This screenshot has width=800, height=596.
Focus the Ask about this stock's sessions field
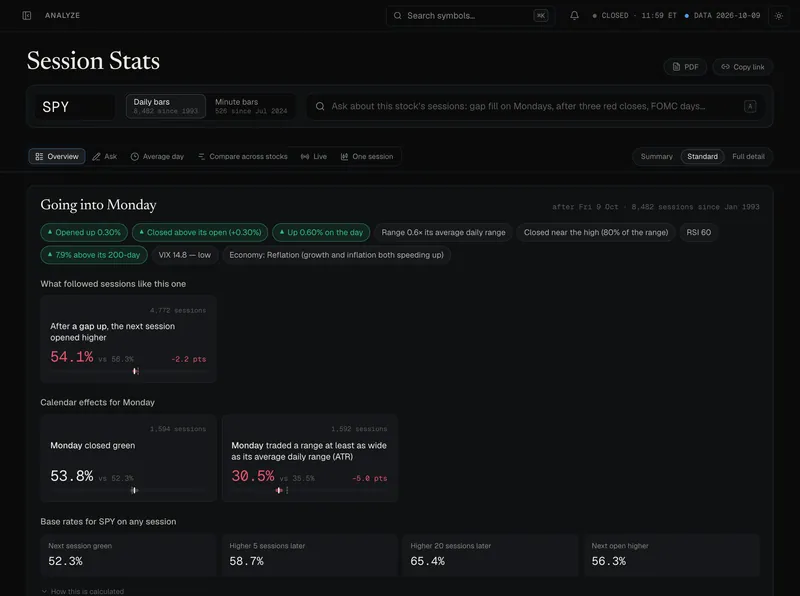[x=535, y=106]
